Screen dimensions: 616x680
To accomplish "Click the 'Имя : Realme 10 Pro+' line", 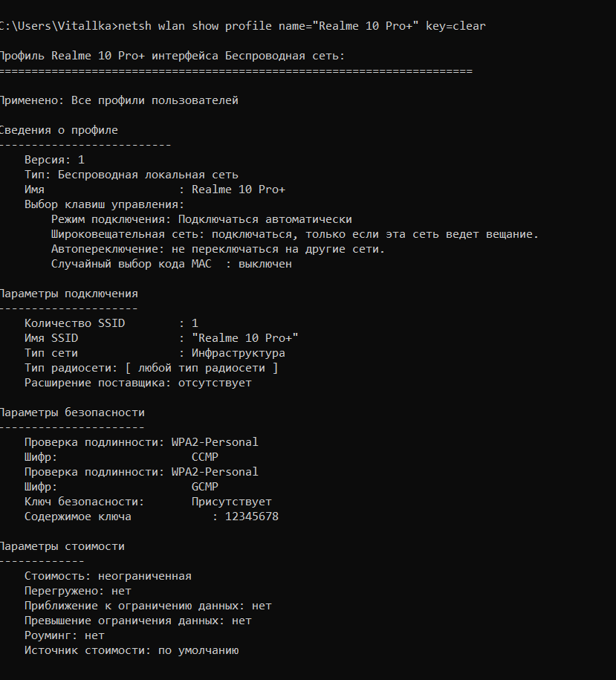I will pyautogui.click(x=155, y=190).
